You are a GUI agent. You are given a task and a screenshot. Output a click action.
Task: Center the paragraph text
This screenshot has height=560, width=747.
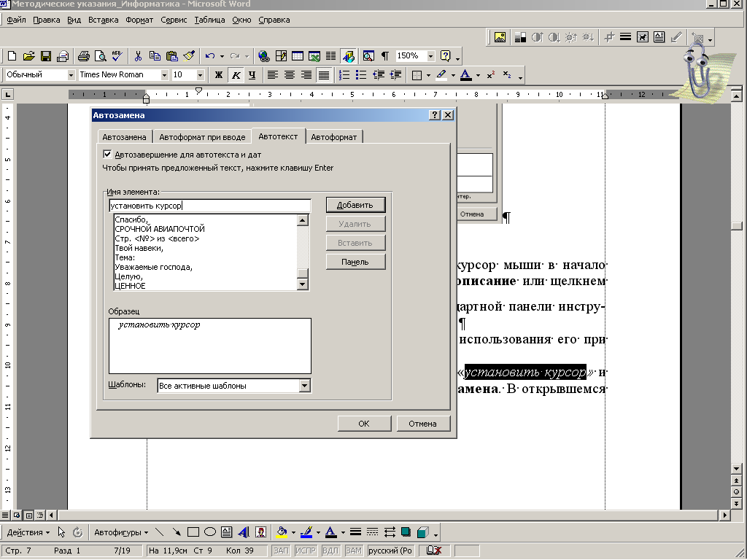coord(289,75)
